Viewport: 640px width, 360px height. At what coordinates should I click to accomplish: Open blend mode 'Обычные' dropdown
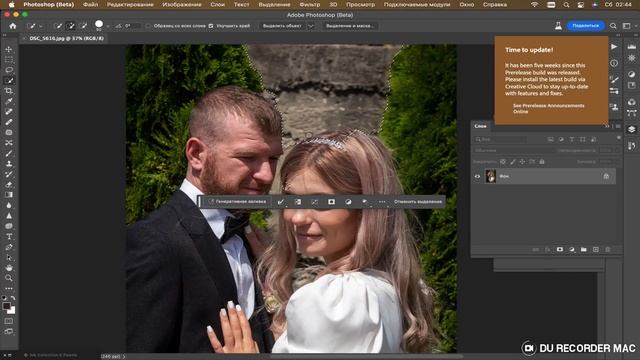pyautogui.click(x=513, y=151)
